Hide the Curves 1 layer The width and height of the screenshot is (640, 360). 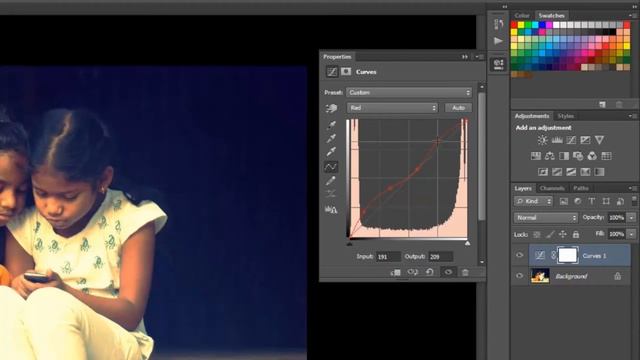point(520,256)
